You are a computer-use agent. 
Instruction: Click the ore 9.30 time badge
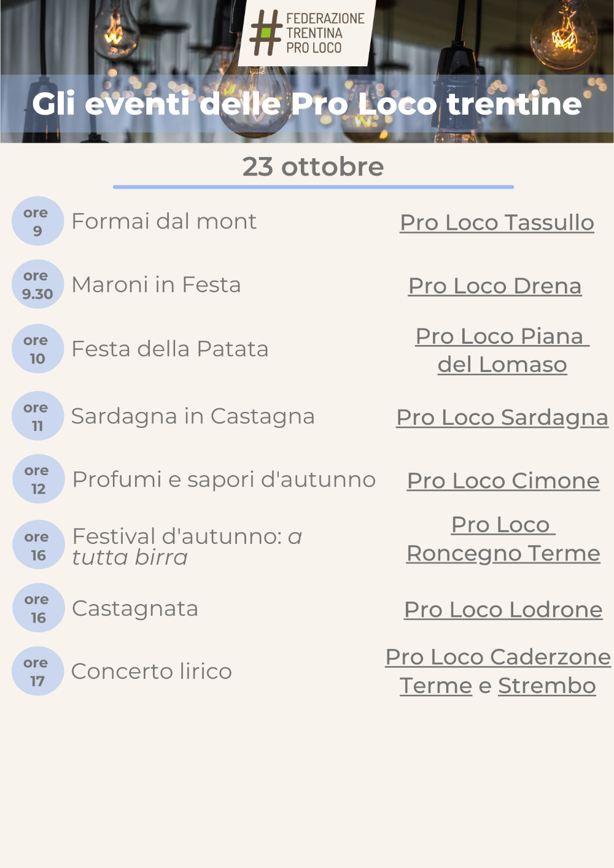point(37,285)
